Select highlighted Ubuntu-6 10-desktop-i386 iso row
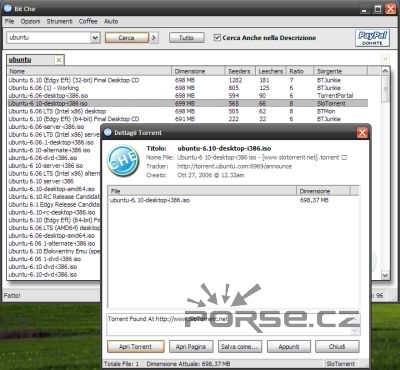Screen dimensions: 400x370 coord(188,103)
